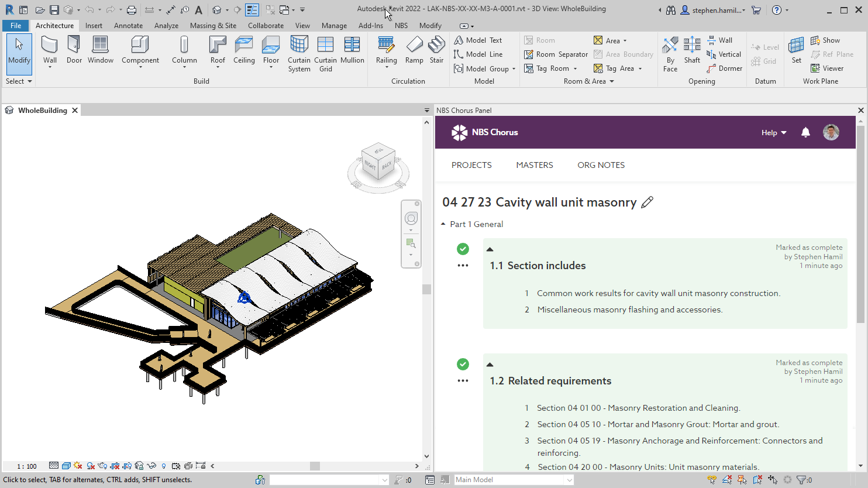Collapse the 1.1 Section includes clause
Viewport: 868px width, 488px height.
click(x=490, y=249)
